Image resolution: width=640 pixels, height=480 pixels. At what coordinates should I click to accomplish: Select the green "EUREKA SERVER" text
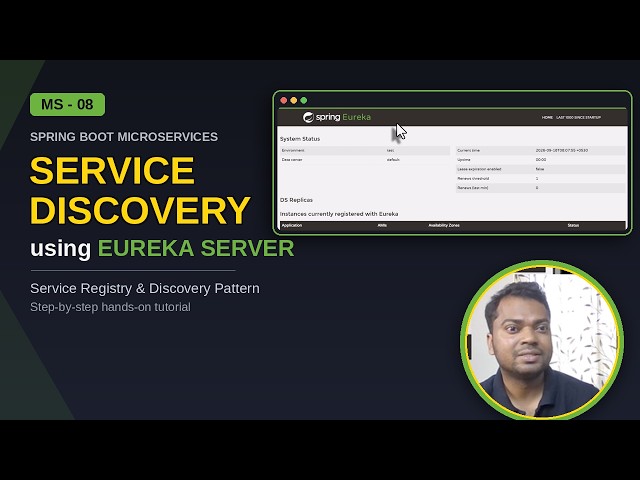pyautogui.click(x=196, y=248)
